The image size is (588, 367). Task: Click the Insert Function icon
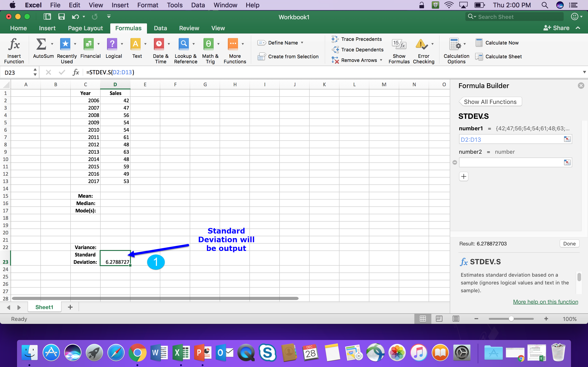click(14, 45)
